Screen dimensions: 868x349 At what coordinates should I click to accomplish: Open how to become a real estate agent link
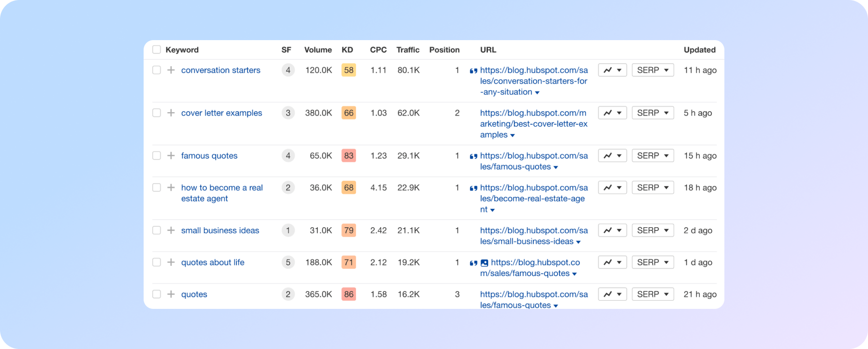[x=222, y=193]
